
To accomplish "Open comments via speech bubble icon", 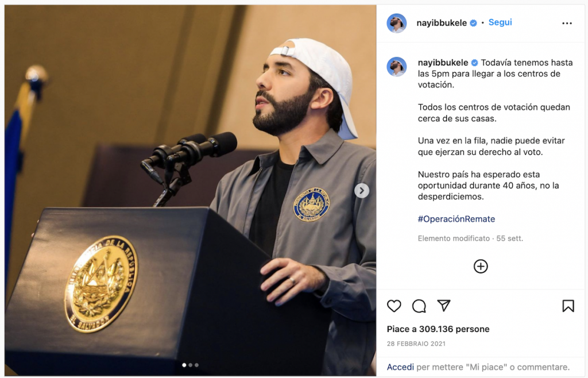I will (419, 306).
